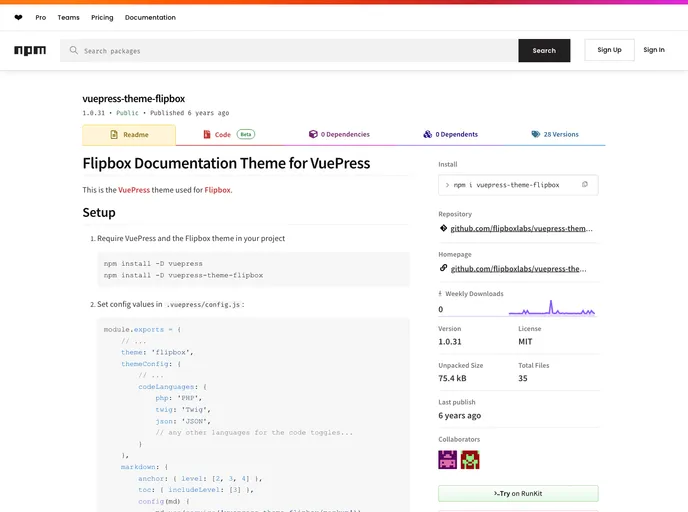Viewport: 688px width, 512px height.
Task: Open the 0 Dependents tab
Action: 451,134
